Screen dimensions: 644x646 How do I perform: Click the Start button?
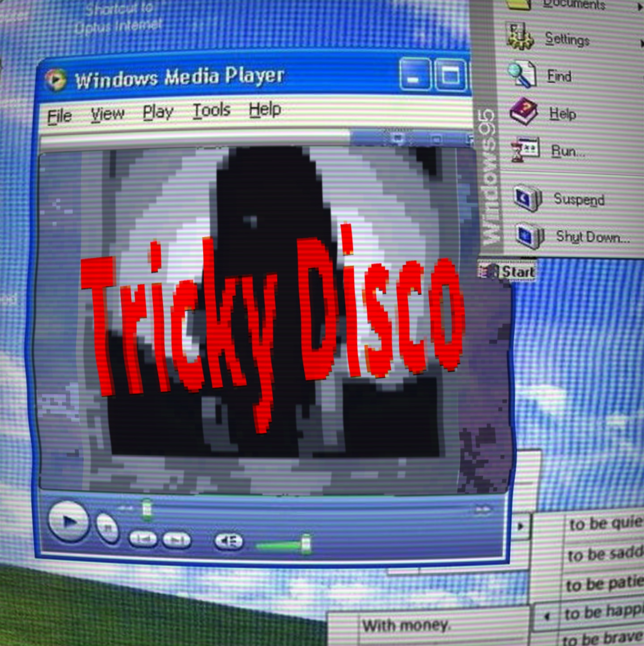coord(508,271)
